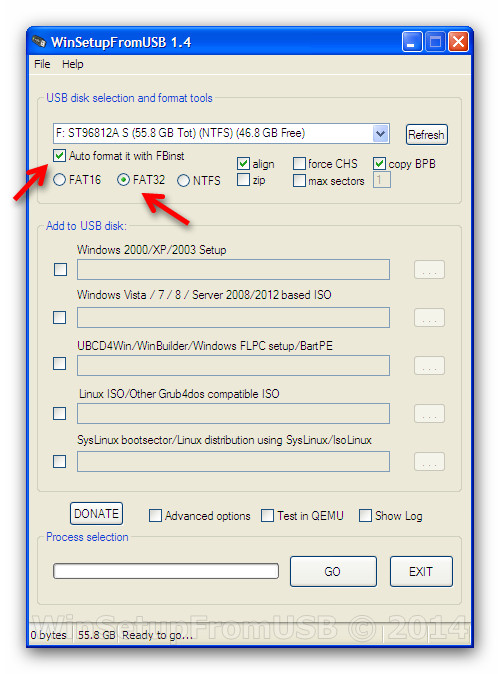Open the USB disk selection dropdown
The width and height of the screenshot is (500, 674).
pos(380,133)
